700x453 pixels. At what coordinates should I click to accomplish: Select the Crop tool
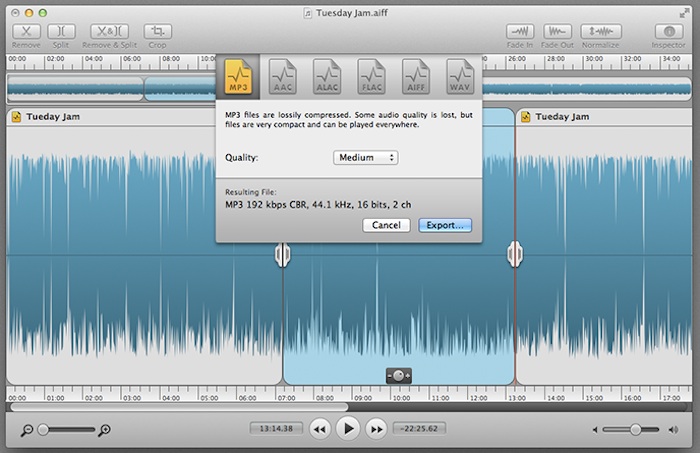pos(158,31)
